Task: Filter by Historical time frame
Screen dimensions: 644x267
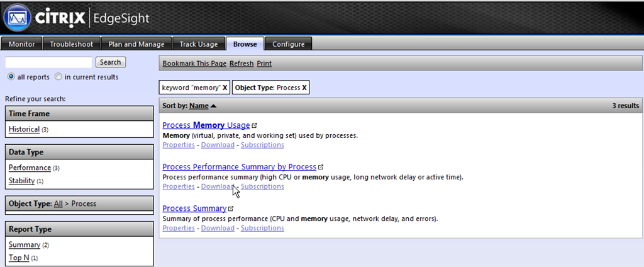Action: [x=25, y=129]
